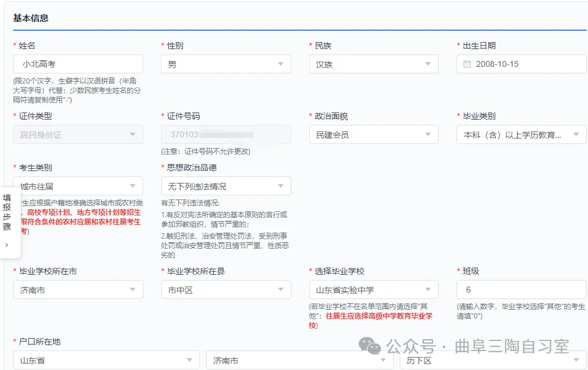Click the 思想政治品德 field label

tap(192, 168)
